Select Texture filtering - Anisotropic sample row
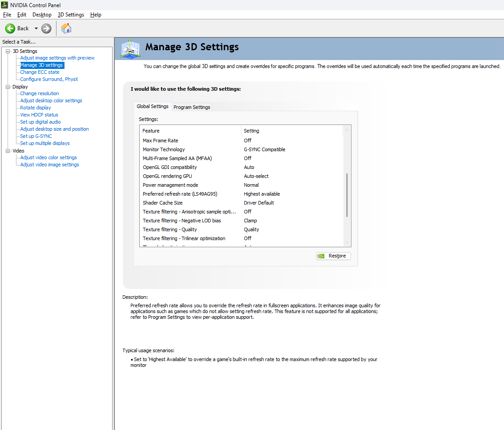This screenshot has height=430, width=504. tap(242, 212)
